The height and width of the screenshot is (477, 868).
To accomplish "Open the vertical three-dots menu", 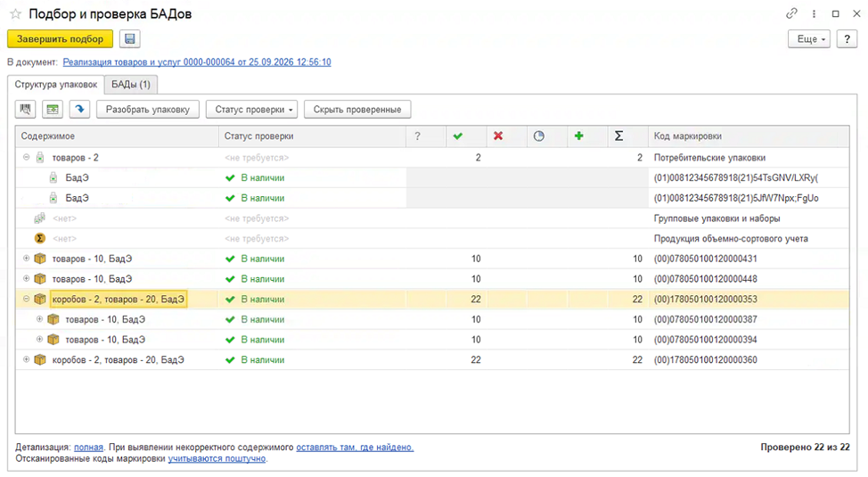I will click(x=814, y=14).
